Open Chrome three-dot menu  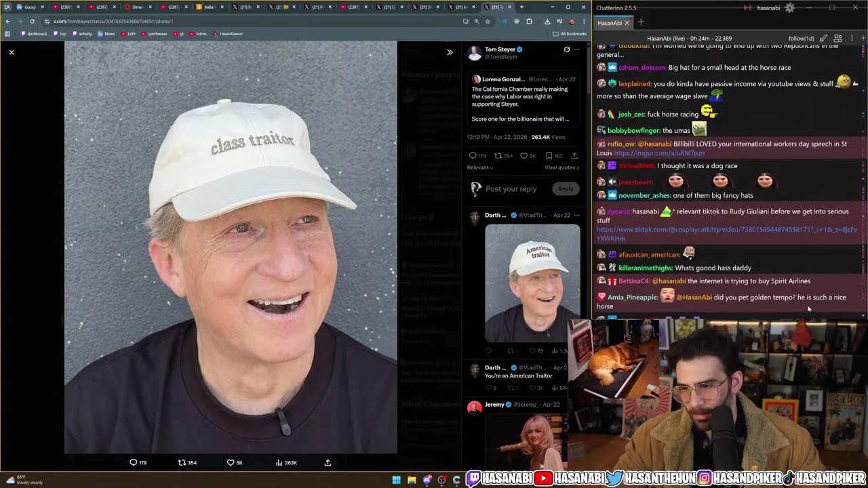[583, 21]
